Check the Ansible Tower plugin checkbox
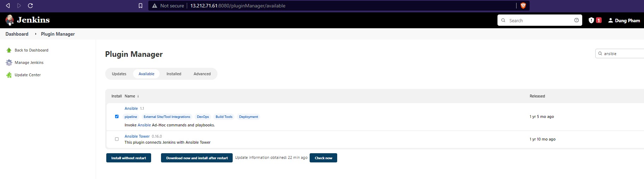Image resolution: width=644 pixels, height=179 pixels. [117, 139]
